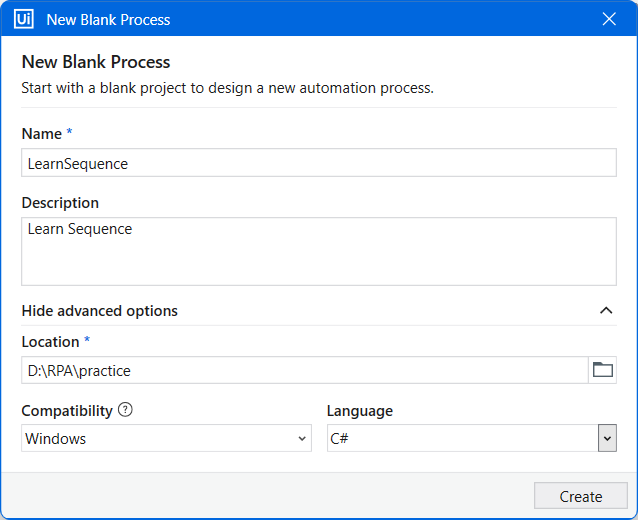Collapse advanced options with chevron arrow
Screen dimensions: 638x520
coord(606,310)
